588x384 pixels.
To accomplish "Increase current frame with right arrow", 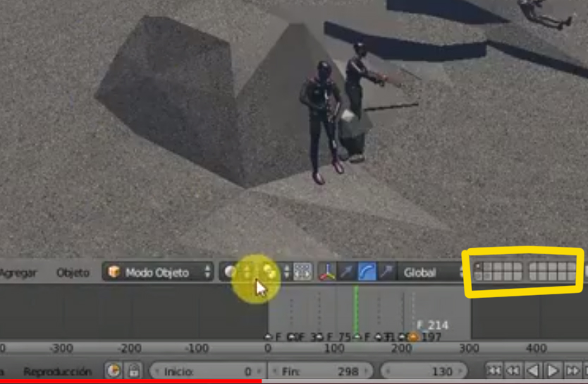I will click(460, 371).
